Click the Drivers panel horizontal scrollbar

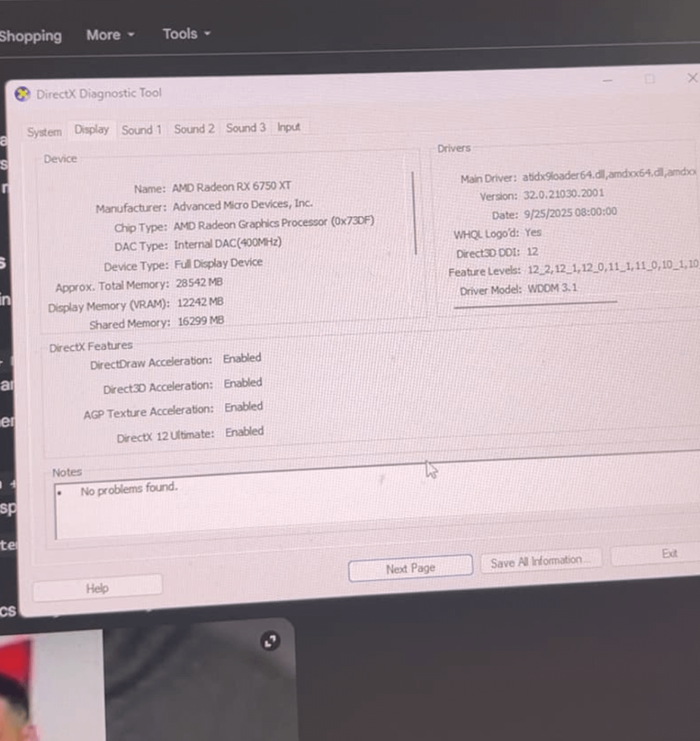pos(535,304)
